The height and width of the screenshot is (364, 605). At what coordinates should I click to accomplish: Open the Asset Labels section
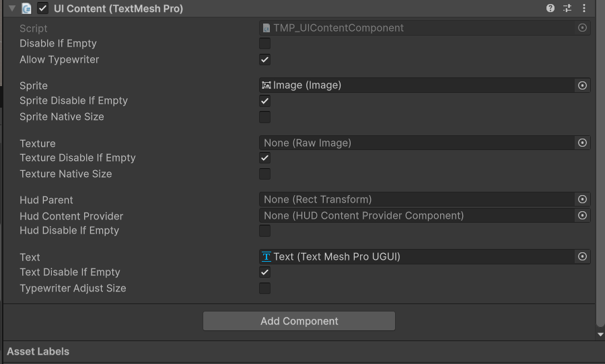[x=38, y=351]
